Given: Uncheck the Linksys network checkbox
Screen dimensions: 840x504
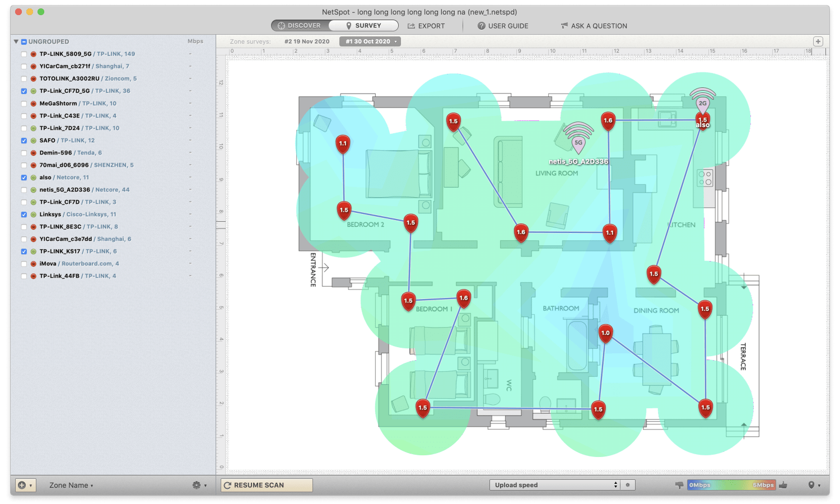Looking at the screenshot, I should pos(24,214).
